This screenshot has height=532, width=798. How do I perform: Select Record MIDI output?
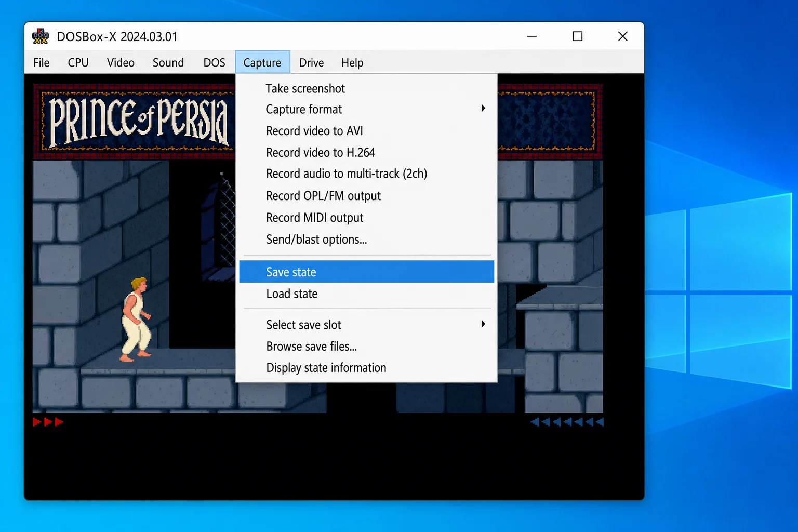(x=366, y=218)
